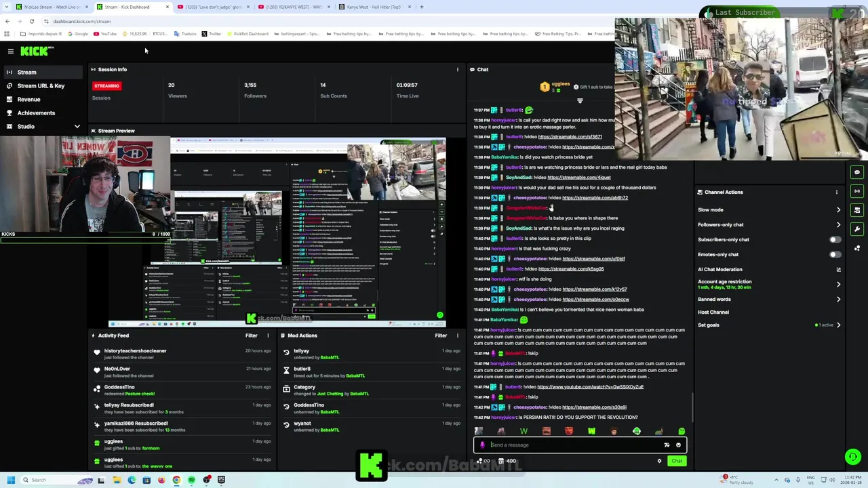Reload the dashboard page
Viewport: 868px width, 488px height.
[x=31, y=21]
